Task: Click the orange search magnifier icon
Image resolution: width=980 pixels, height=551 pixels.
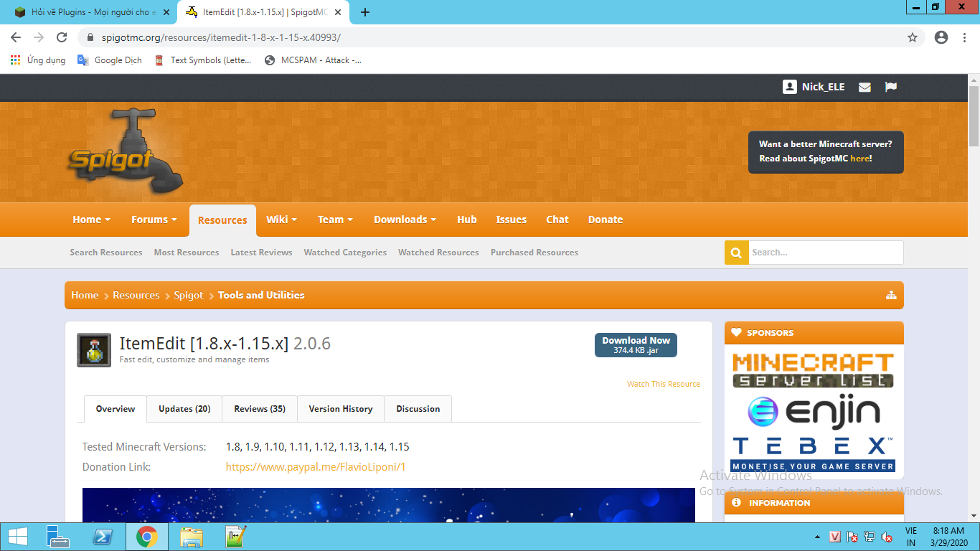Action: [x=736, y=253]
